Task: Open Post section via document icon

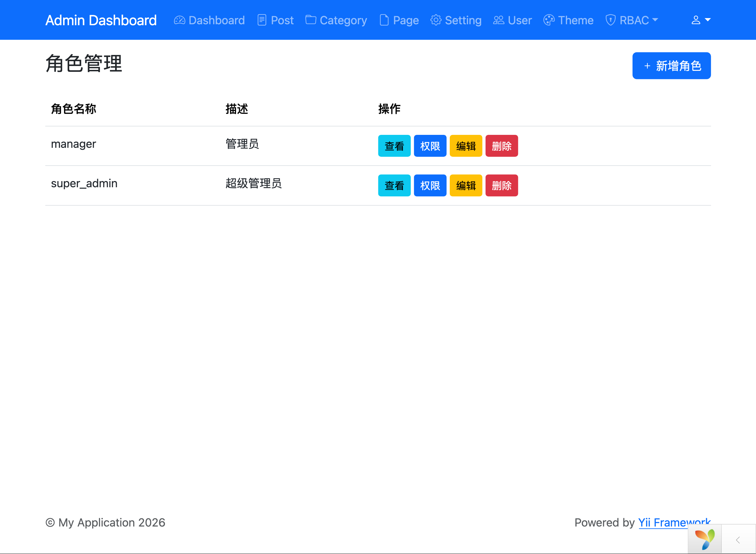Action: [x=262, y=20]
